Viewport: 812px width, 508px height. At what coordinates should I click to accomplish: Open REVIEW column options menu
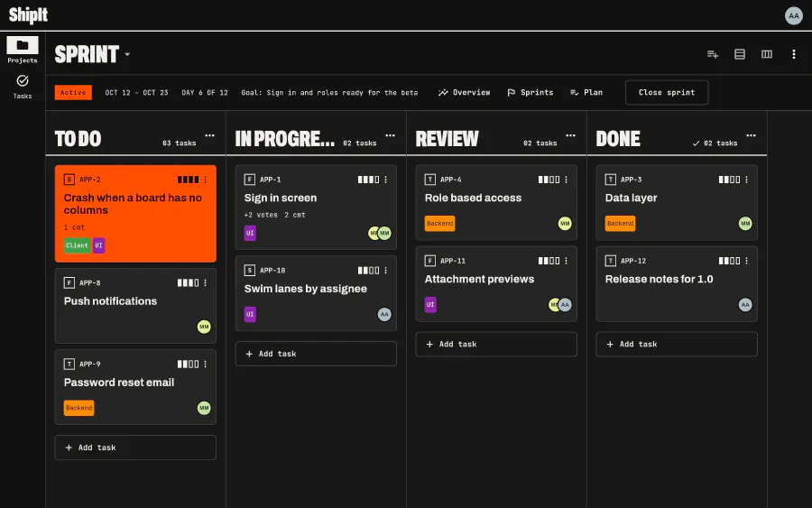pyautogui.click(x=571, y=135)
